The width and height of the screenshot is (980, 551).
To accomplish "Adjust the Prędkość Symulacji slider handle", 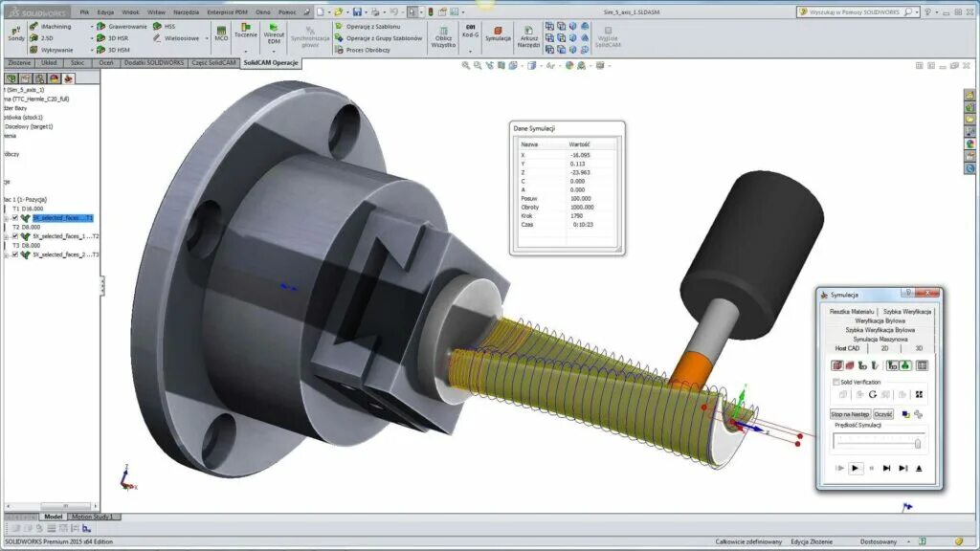I will 918,444.
